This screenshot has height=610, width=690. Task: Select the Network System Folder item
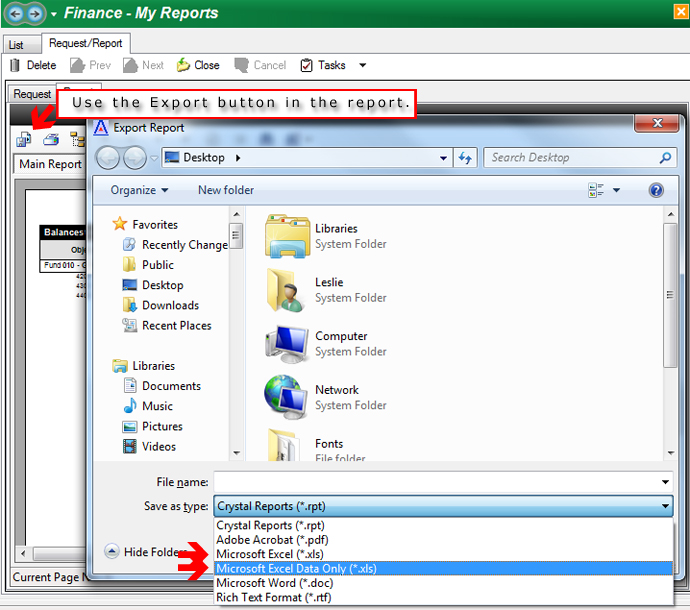click(x=326, y=397)
